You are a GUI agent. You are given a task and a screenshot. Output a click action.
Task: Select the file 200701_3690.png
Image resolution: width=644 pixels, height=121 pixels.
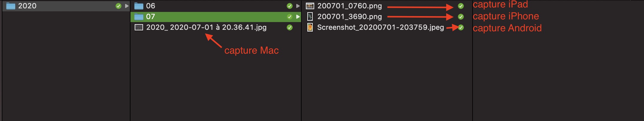click(x=350, y=17)
